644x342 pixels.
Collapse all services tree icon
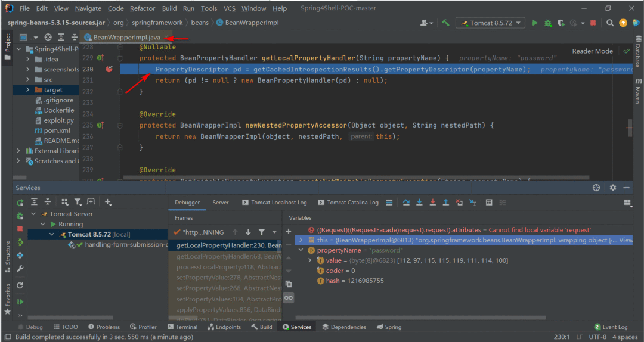click(x=48, y=201)
